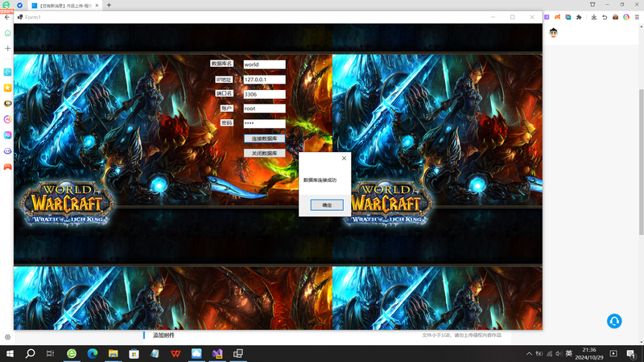Viewport: 644px width, 362px height.
Task: Focus the account field containing root
Action: 264,109
